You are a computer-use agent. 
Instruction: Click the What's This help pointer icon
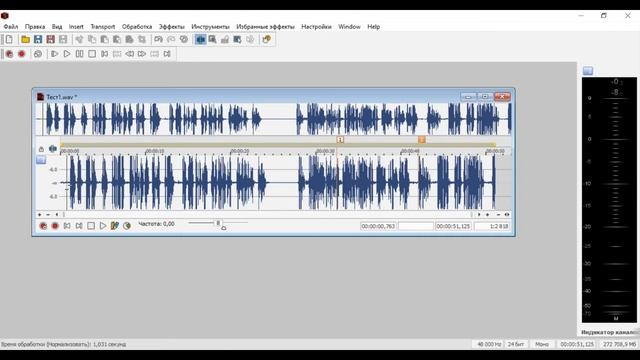[267, 40]
